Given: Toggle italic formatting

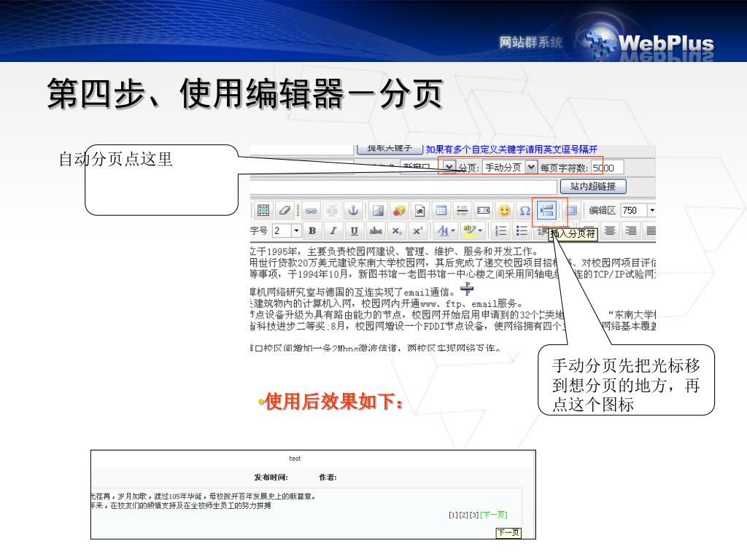Looking at the screenshot, I should pyautogui.click(x=333, y=231).
